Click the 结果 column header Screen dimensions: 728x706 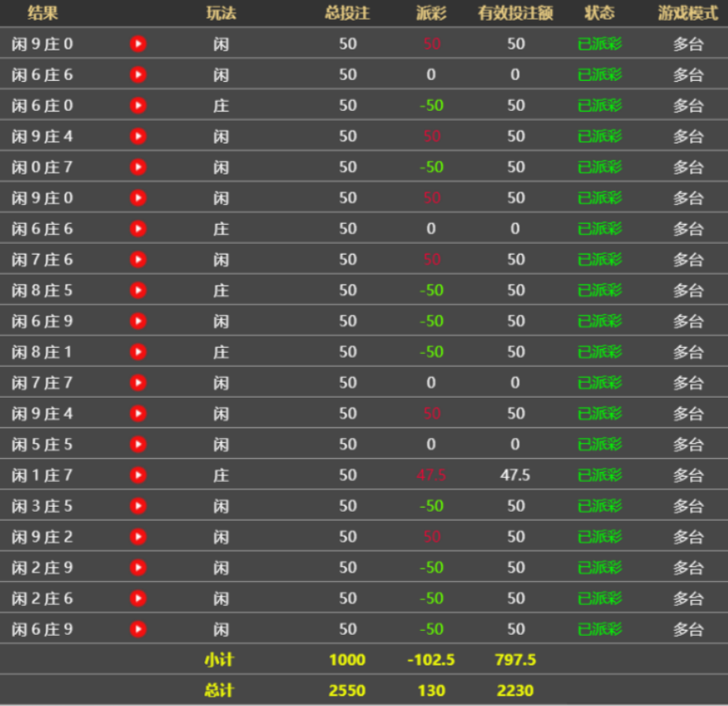(42, 12)
